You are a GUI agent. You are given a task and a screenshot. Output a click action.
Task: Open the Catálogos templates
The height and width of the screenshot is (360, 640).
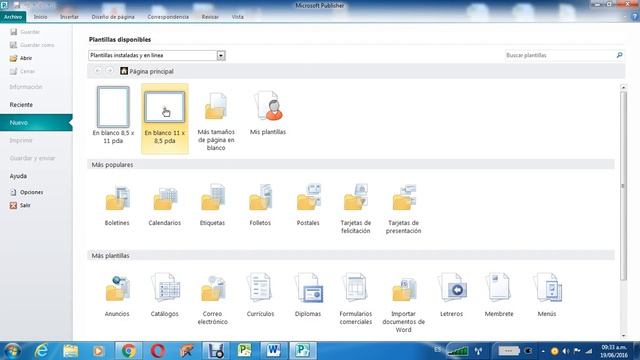(165, 295)
